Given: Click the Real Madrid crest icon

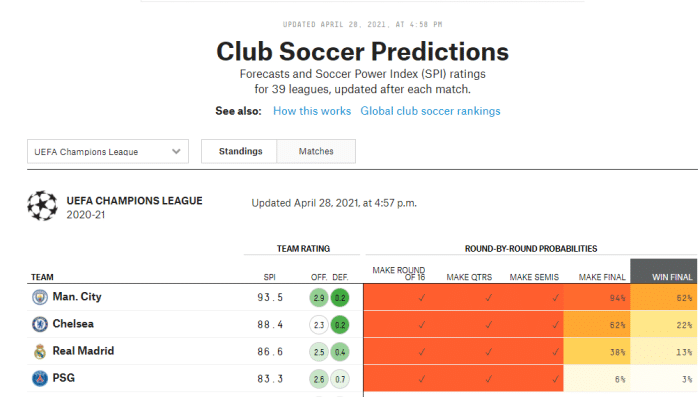Looking at the screenshot, I should pos(40,351).
